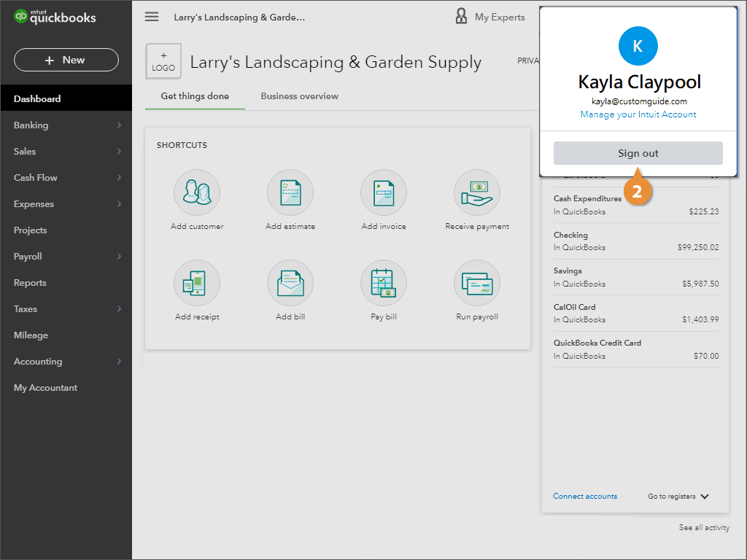The width and height of the screenshot is (747, 560).
Task: Click the add LOGO placeholder box
Action: 163,61
